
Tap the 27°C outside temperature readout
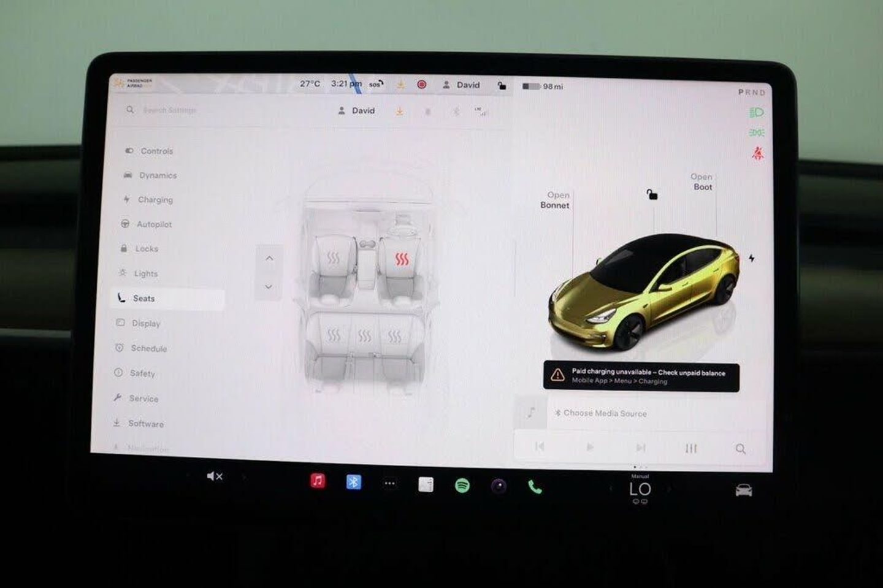coord(310,83)
